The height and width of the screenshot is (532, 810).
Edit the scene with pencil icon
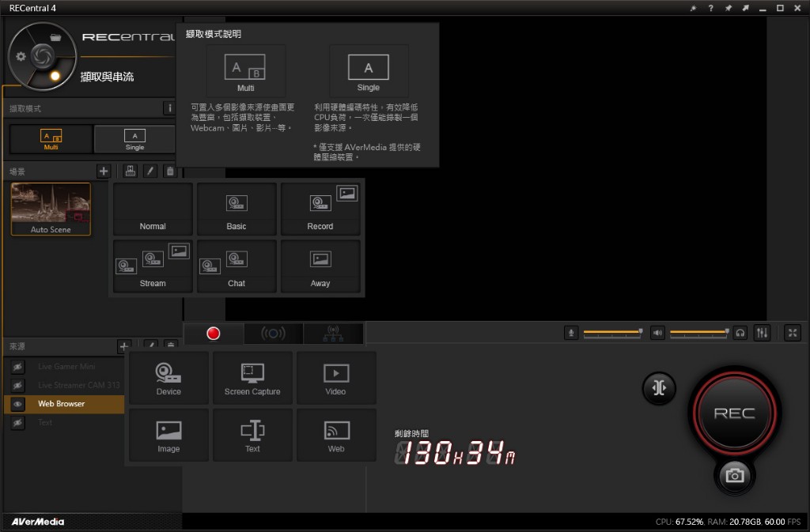coord(150,171)
